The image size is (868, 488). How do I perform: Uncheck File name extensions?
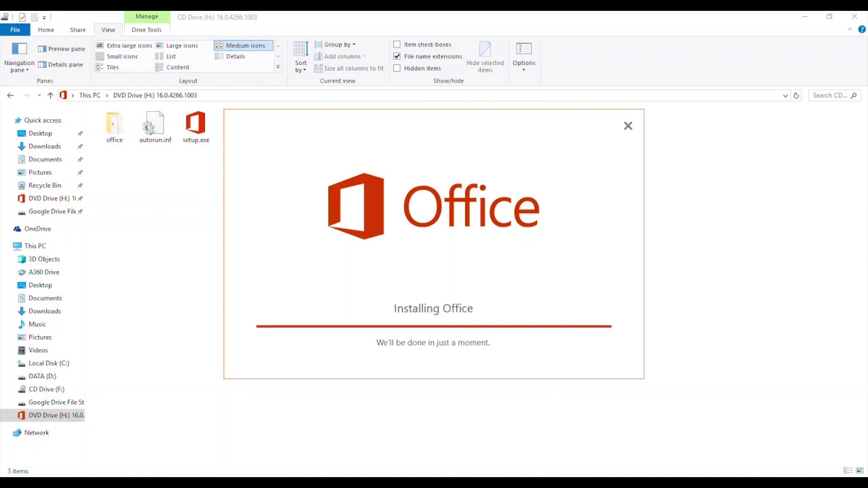pyautogui.click(x=397, y=56)
